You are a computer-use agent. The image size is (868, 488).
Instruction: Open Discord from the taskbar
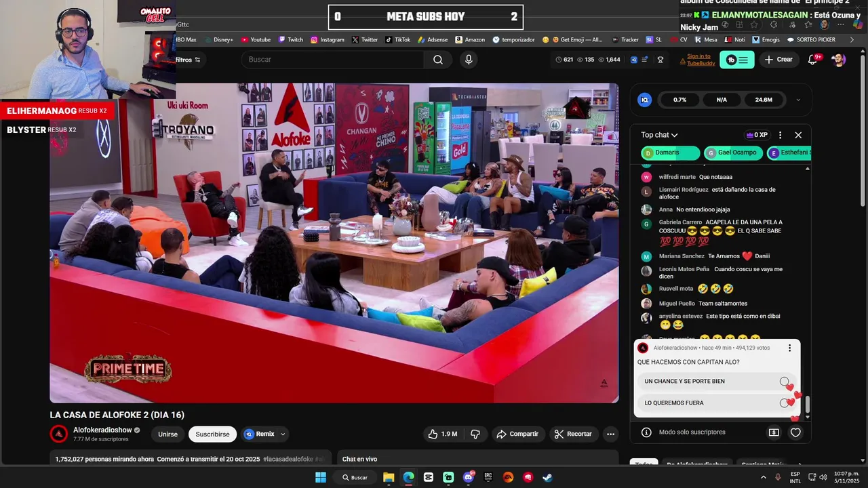tap(468, 477)
